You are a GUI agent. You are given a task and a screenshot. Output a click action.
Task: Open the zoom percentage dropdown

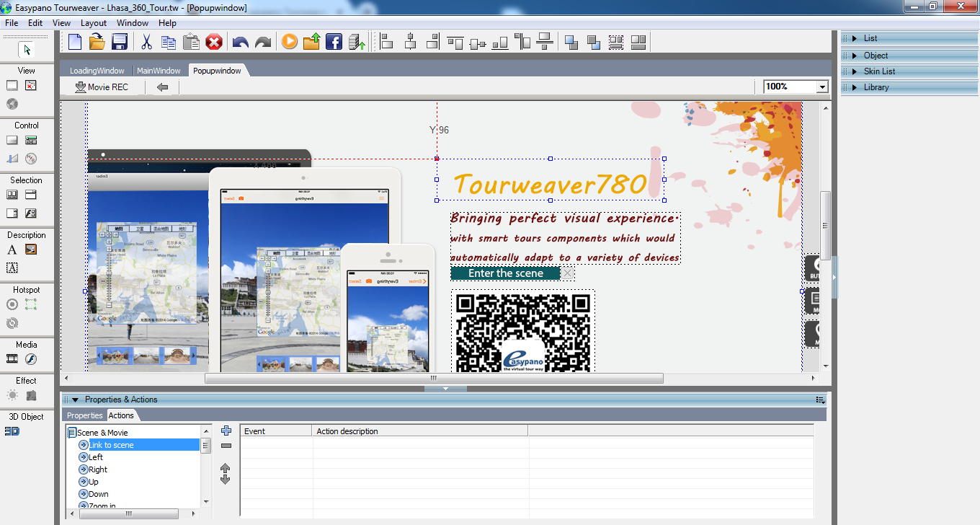(x=822, y=87)
